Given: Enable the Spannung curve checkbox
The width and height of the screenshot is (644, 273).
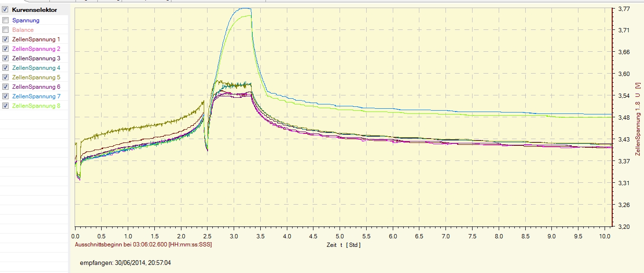Looking at the screenshot, I should 5,20.
